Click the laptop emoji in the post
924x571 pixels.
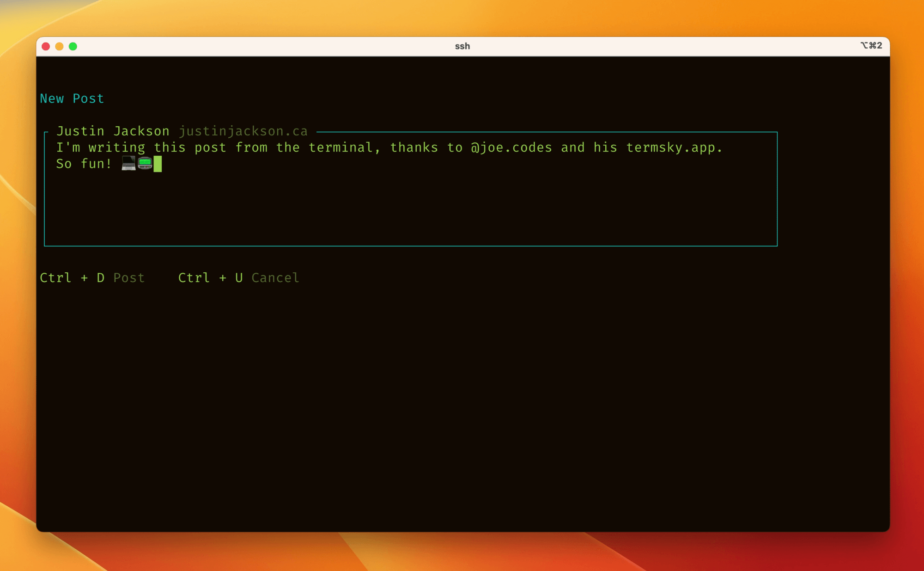point(129,163)
